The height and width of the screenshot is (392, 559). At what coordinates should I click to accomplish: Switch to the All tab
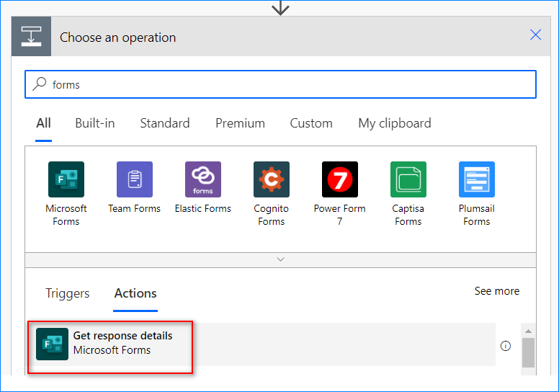pos(43,123)
